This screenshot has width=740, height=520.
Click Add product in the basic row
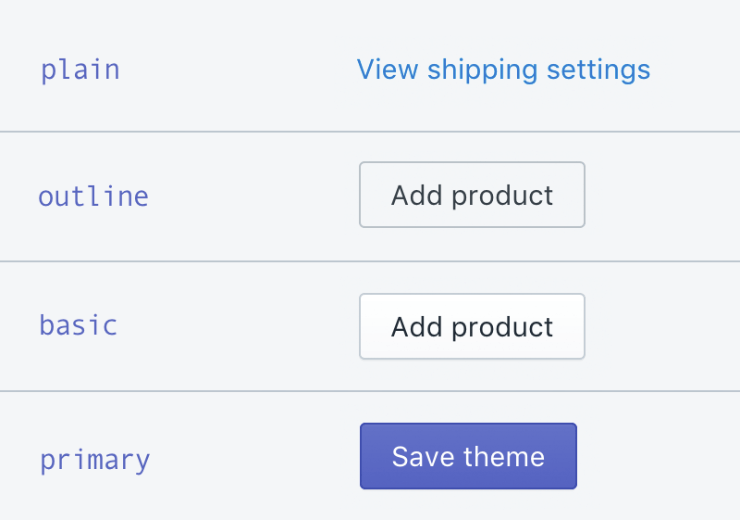[x=472, y=327]
